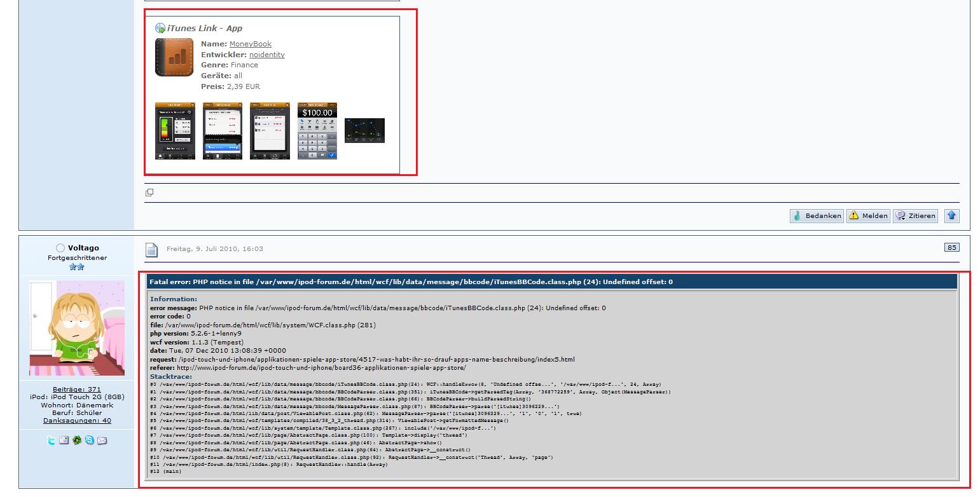Click the Information: heading in error box
980x497 pixels.
[x=174, y=299]
